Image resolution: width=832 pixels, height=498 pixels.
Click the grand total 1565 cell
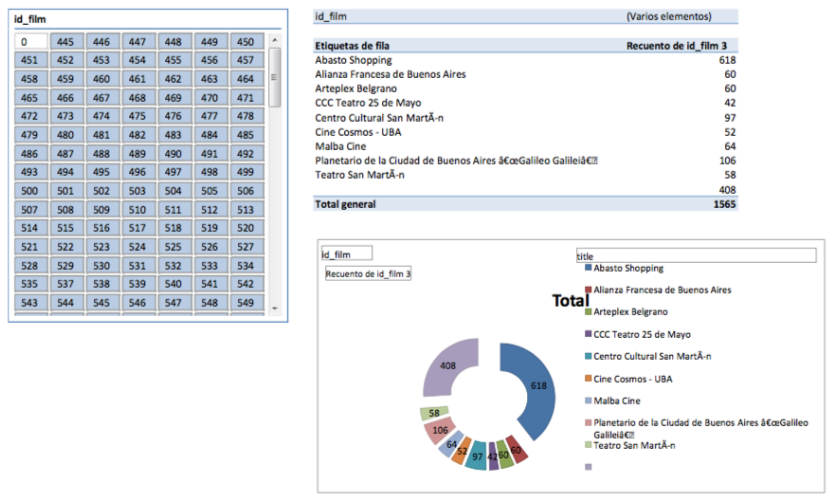(x=725, y=204)
